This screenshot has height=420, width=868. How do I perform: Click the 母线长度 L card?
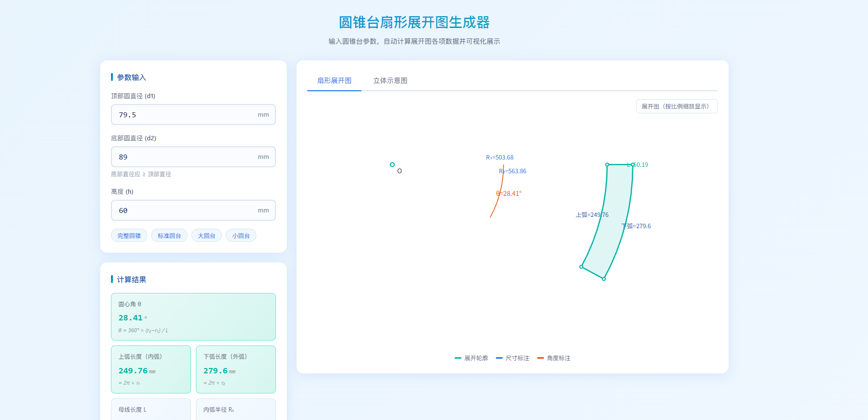coord(151,409)
